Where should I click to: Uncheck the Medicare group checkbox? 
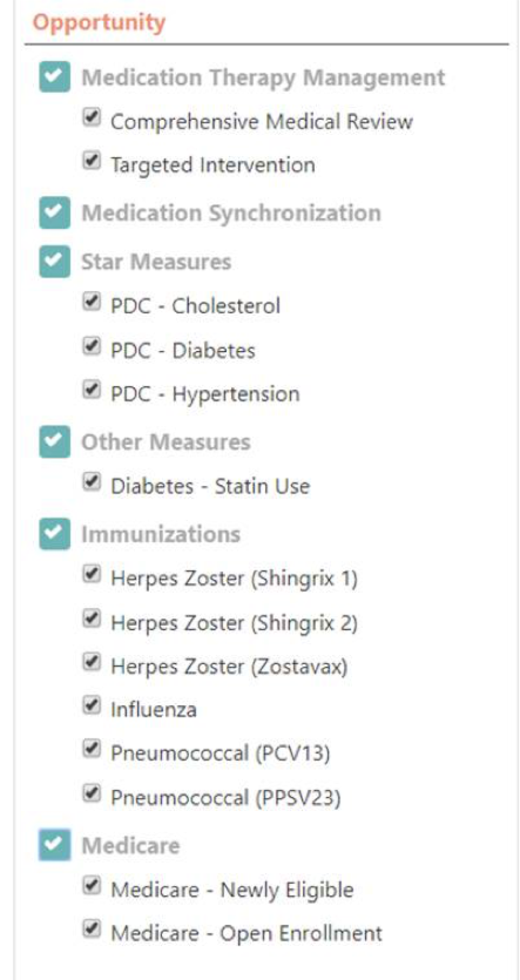point(54,844)
